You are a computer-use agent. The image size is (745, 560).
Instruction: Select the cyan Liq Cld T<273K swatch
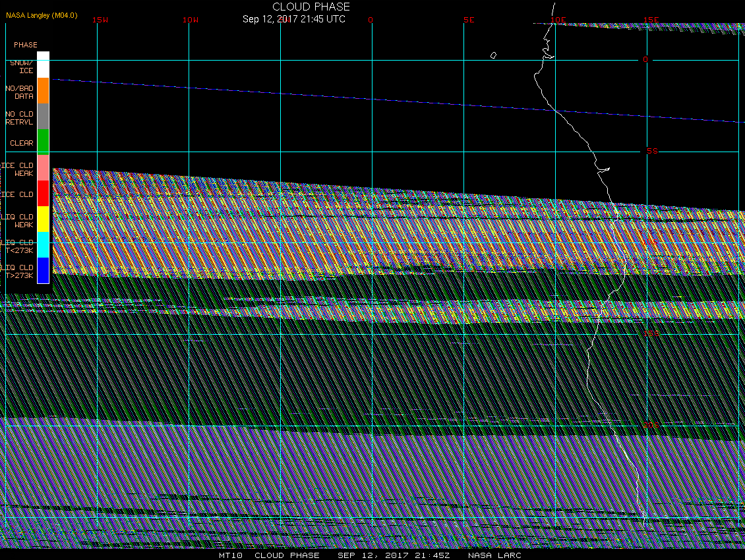tap(43, 245)
